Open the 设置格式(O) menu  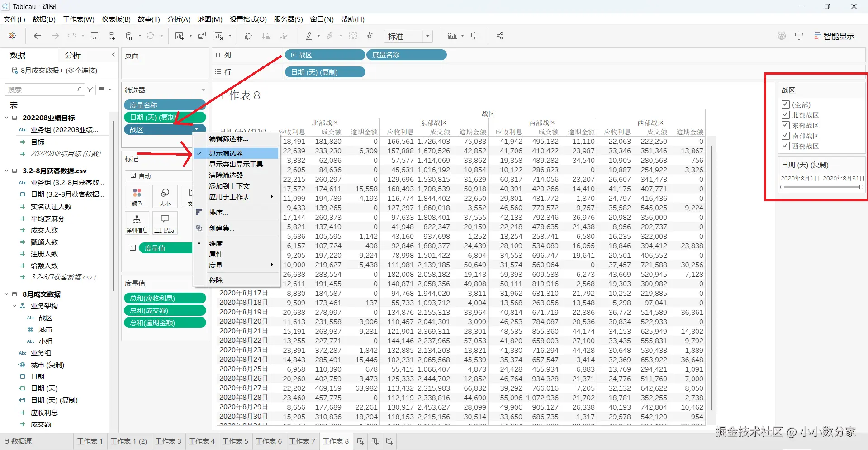point(248,19)
